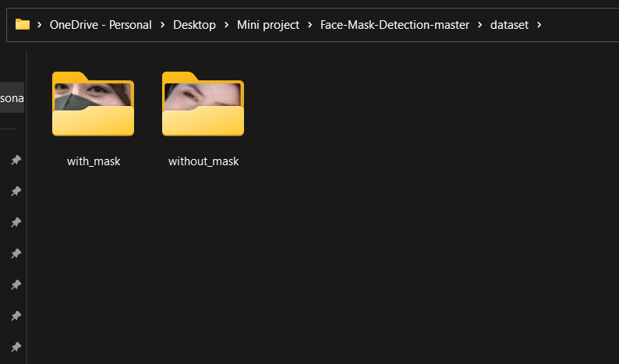Viewport: 619px width, 364px height.
Task: Open the chevron dropdown after Desktop
Action: tap(226, 25)
